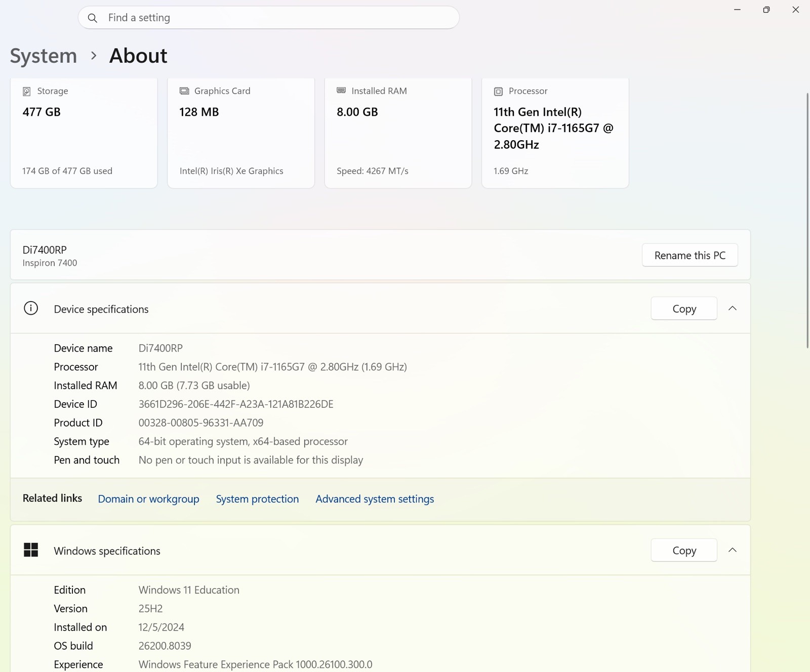Click the Storage drive icon
The height and width of the screenshot is (672, 810).
[x=27, y=91]
